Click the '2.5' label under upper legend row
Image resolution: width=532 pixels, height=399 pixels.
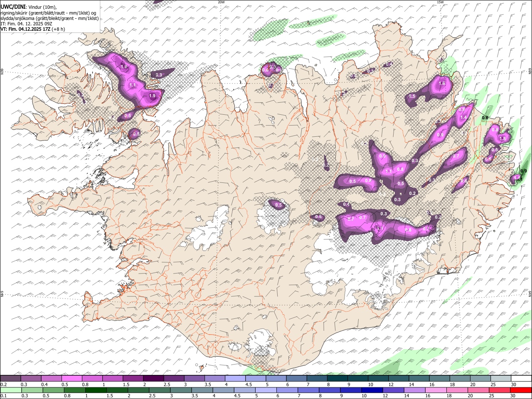tap(167, 384)
